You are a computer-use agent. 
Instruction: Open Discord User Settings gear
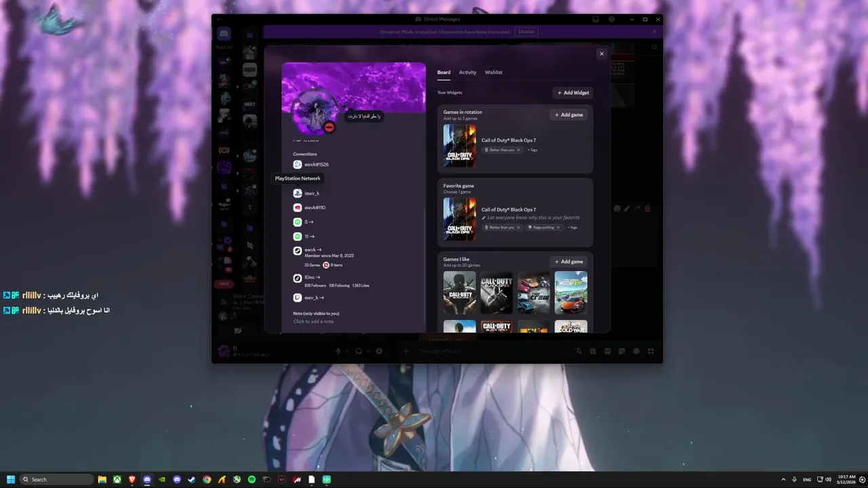click(379, 351)
